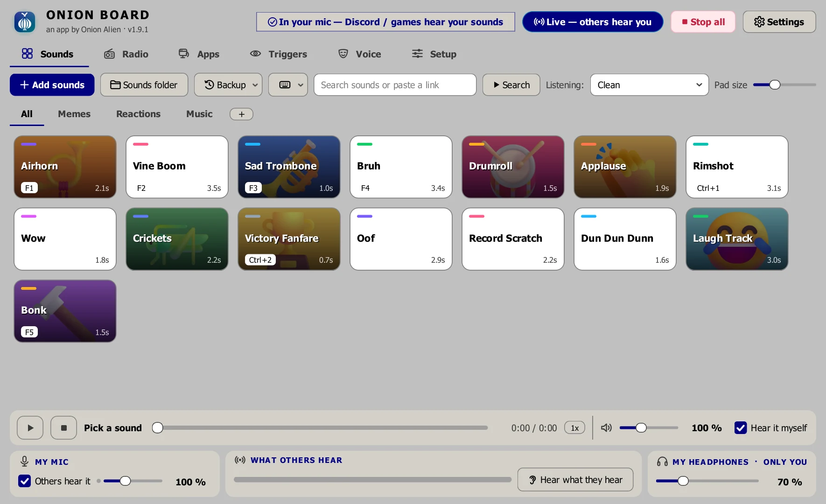The image size is (826, 504).
Task: Add a new category with the plus button
Action: tap(241, 114)
